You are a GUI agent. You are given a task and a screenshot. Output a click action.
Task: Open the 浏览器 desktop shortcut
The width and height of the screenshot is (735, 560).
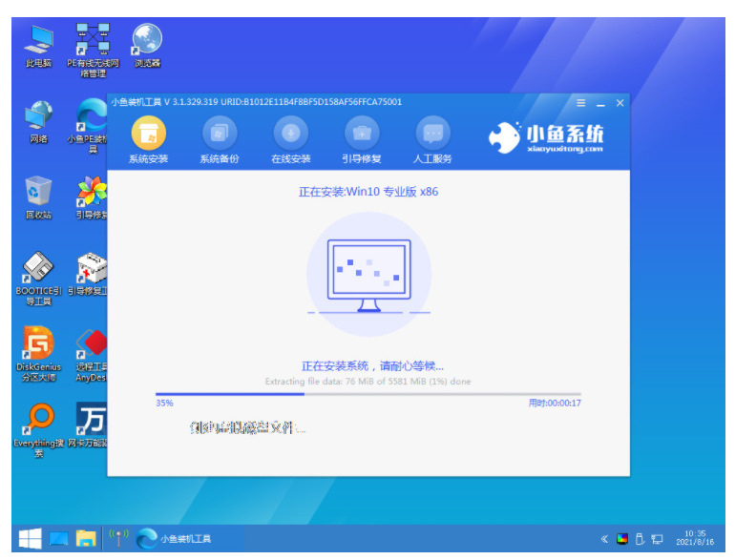tap(147, 46)
